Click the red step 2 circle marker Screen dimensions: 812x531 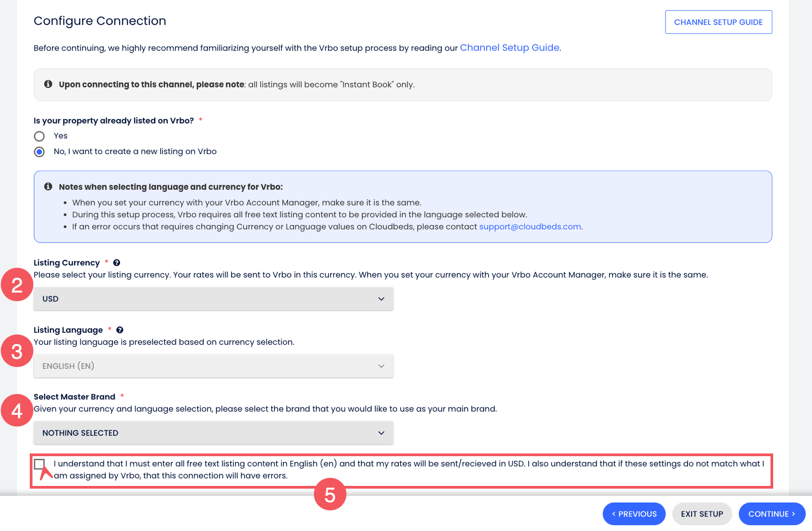click(x=17, y=285)
